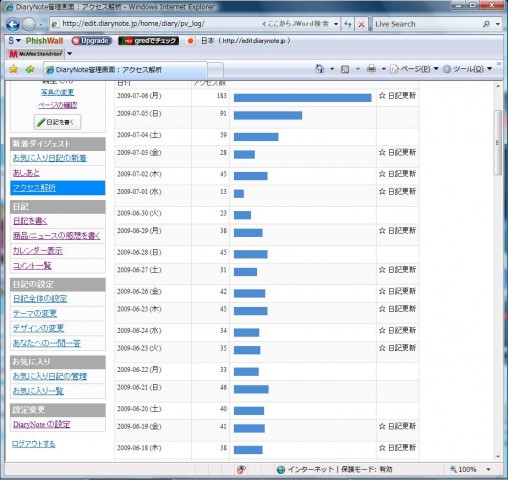Click the McAfee SiteAdvisor button
The width and height of the screenshot is (508, 480).
point(35,53)
